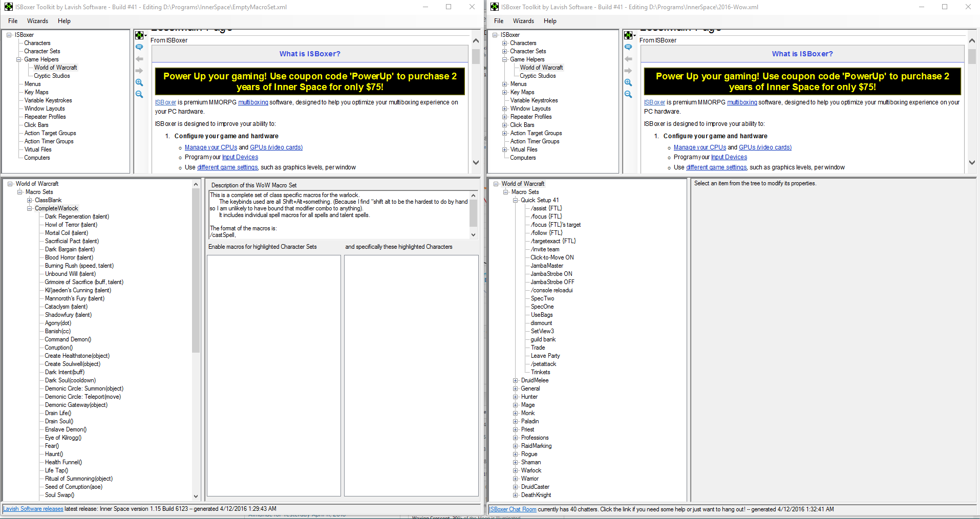The image size is (980, 519).
Task: Expand the Professions macro set
Action: pyautogui.click(x=516, y=438)
